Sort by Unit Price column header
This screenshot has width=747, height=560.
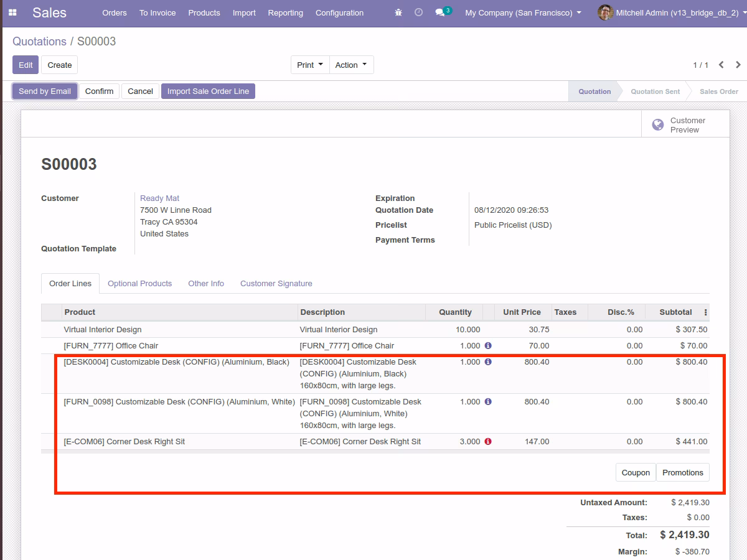pos(522,312)
